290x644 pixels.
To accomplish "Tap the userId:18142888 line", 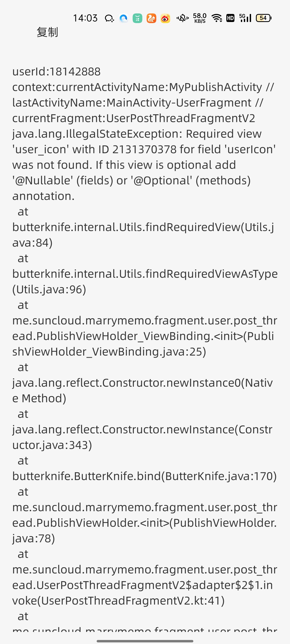I will pyautogui.click(x=57, y=72).
